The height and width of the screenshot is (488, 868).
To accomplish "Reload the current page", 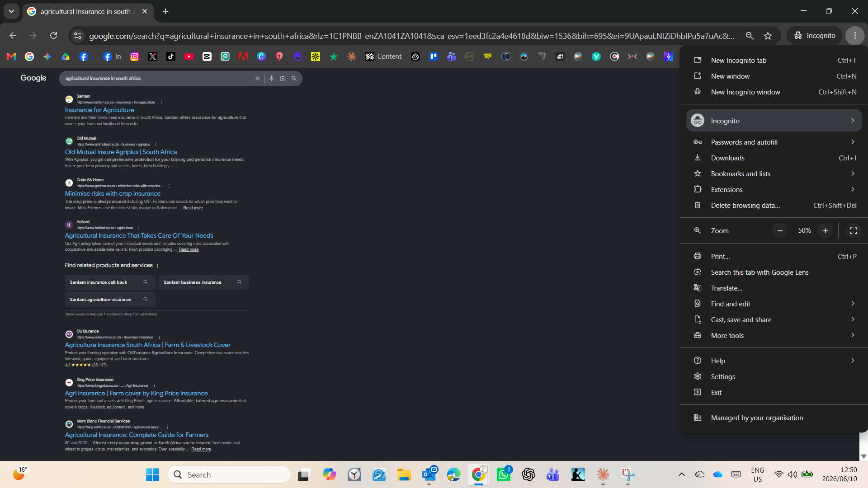I will [53, 36].
